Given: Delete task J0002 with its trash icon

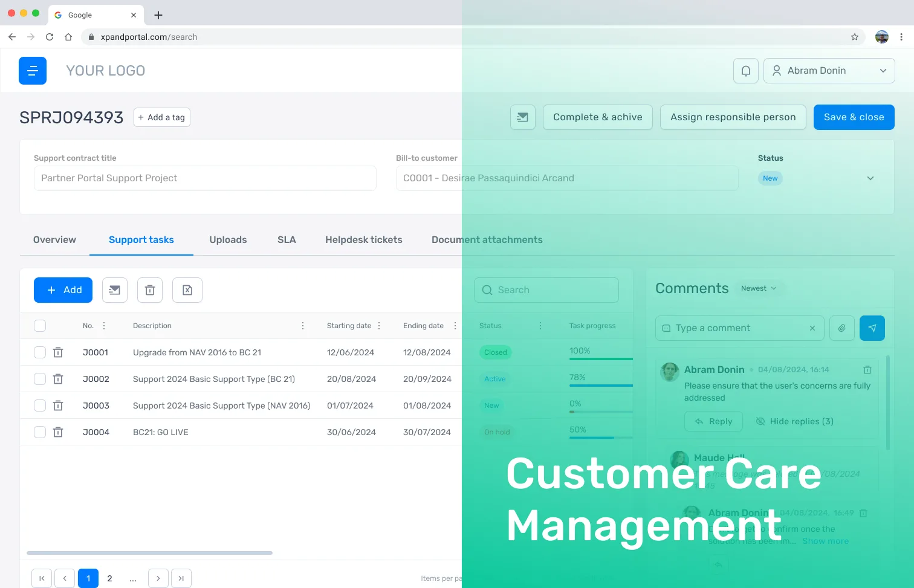Looking at the screenshot, I should point(58,379).
